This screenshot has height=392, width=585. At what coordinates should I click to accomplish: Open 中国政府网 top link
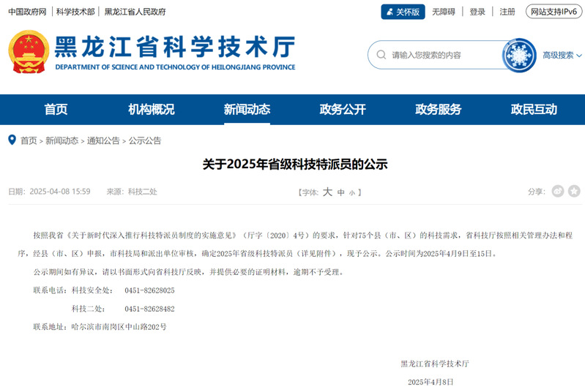click(x=27, y=12)
